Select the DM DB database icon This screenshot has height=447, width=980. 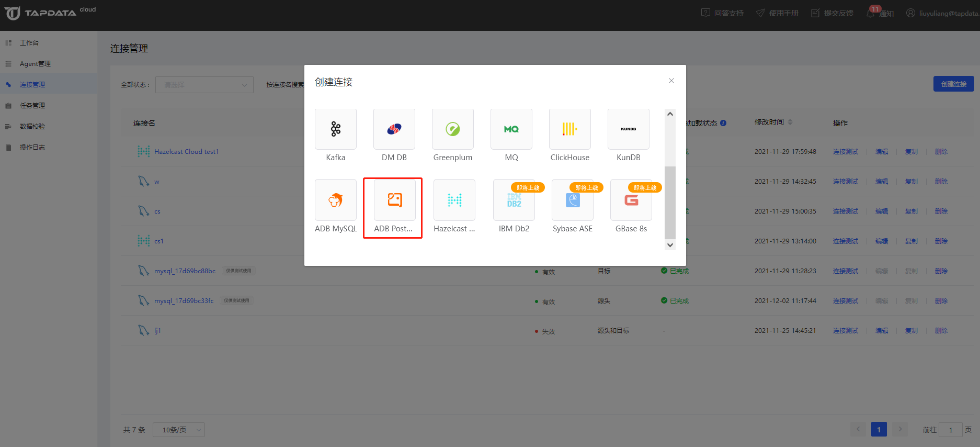click(x=394, y=129)
